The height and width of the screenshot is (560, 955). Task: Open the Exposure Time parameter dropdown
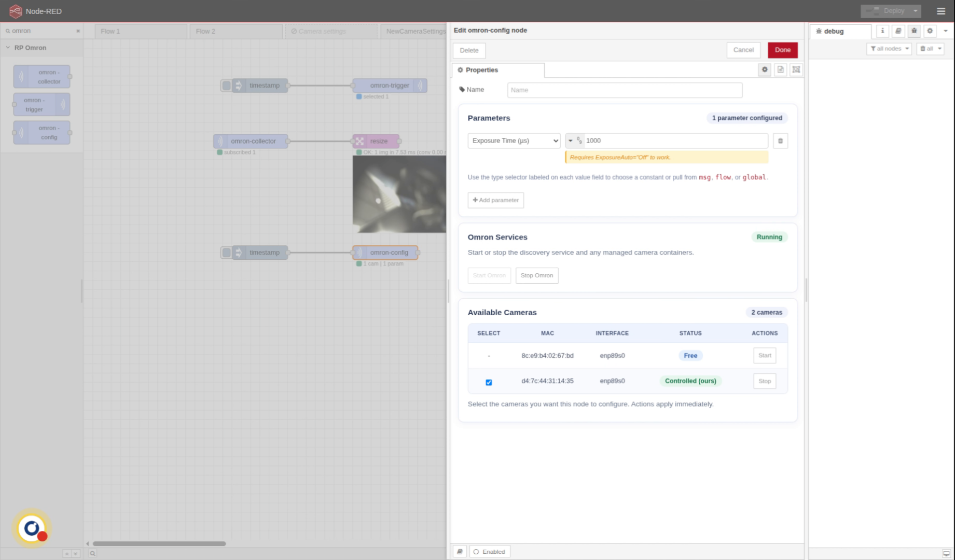tap(513, 141)
